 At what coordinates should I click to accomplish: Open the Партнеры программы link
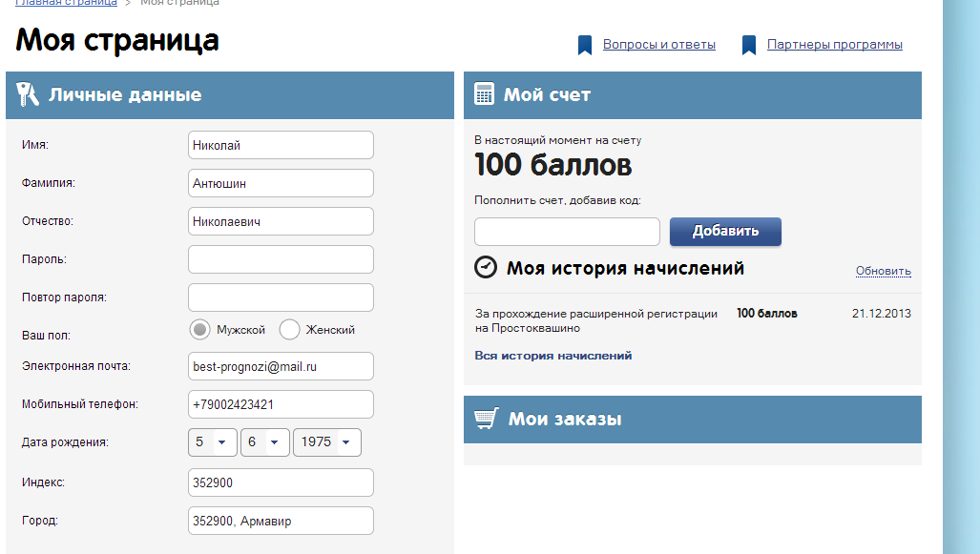click(x=834, y=45)
